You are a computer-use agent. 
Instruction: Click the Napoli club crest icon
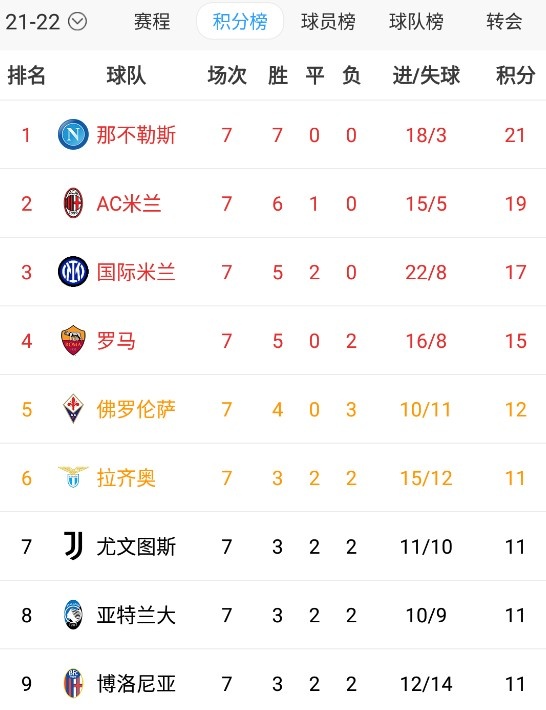coord(73,134)
